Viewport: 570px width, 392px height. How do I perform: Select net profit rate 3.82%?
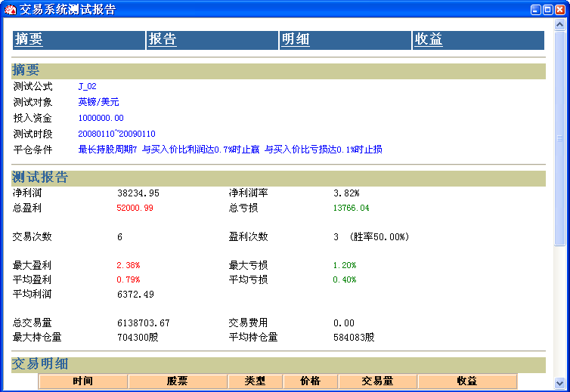[346, 193]
